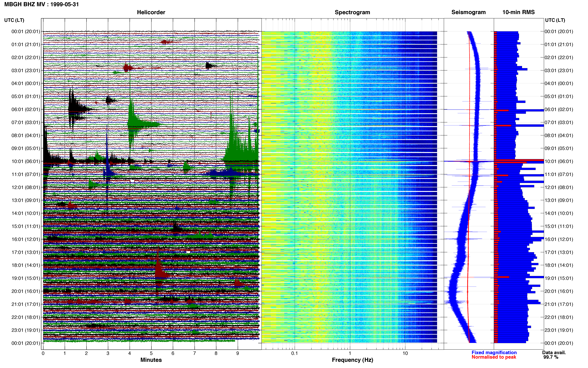
Task: Click the '99.7 %' availability value
Action: pyautogui.click(x=551, y=357)
